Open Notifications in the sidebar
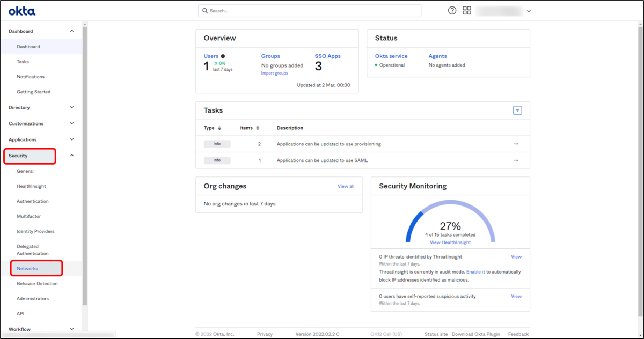Screen dimensions: 644x339 pos(31,77)
